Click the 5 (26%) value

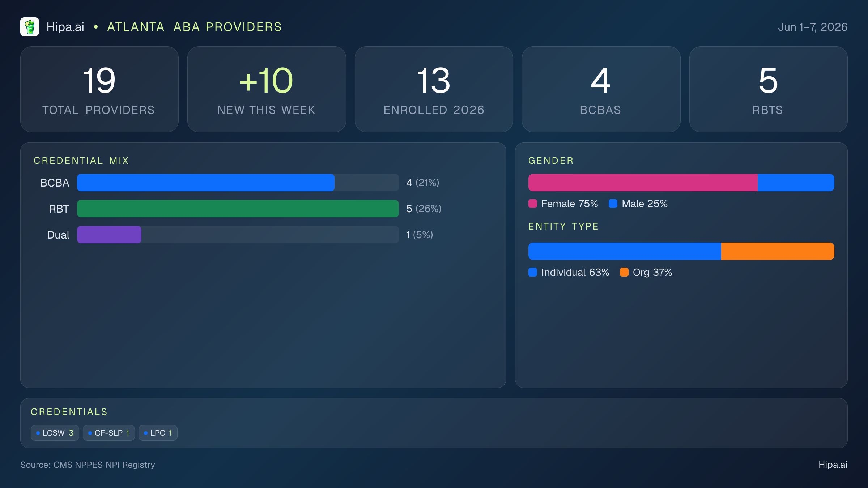tap(424, 209)
